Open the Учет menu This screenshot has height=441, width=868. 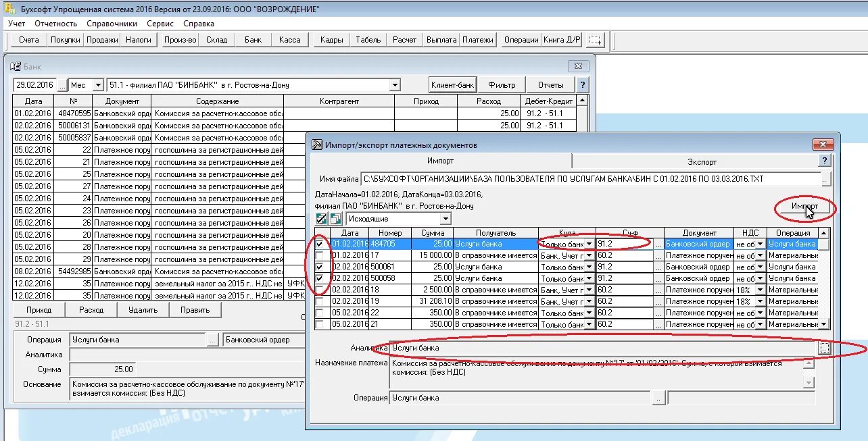(17, 24)
